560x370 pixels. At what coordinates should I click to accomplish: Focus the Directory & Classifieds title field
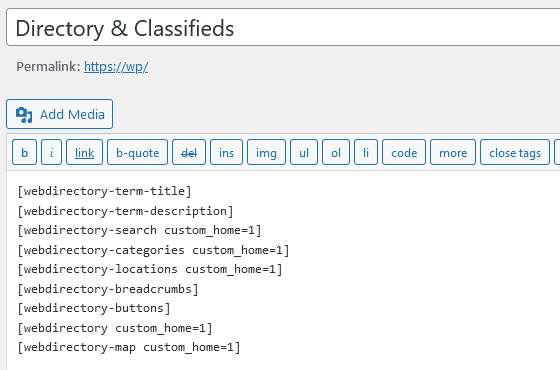pyautogui.click(x=283, y=28)
